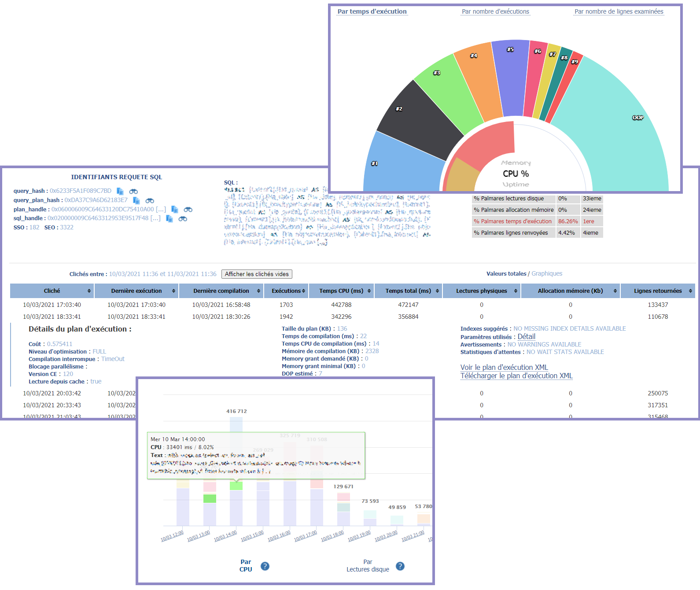The width and height of the screenshot is (700, 590).
Task: Click CPU % label in gauge center
Action: click(x=516, y=174)
